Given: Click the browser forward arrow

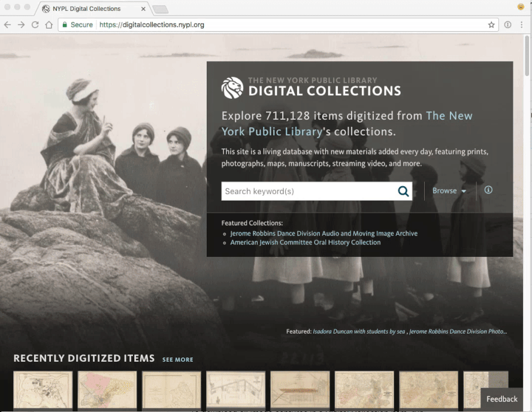Looking at the screenshot, I should click(22, 25).
